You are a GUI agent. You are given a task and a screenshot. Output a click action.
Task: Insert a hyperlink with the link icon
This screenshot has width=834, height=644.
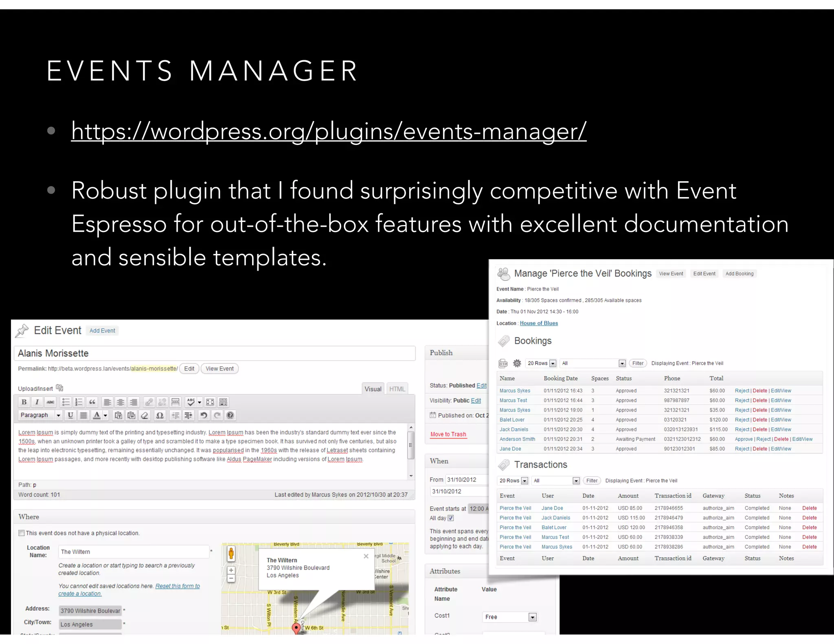click(149, 402)
